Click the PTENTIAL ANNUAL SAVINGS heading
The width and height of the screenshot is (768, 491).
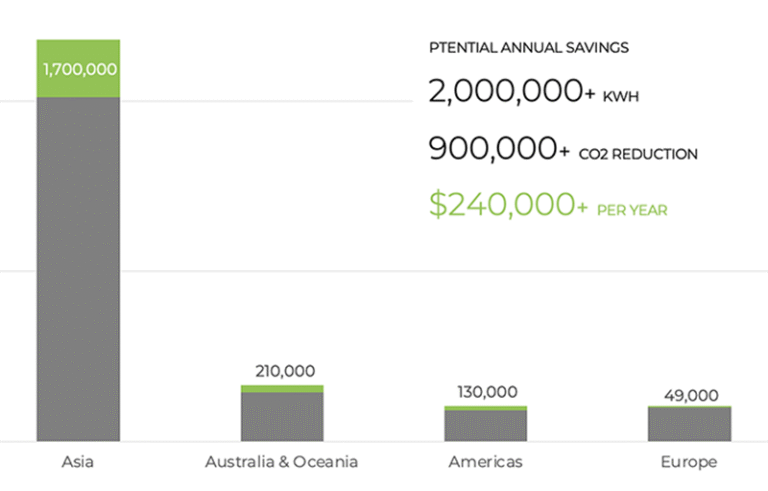pyautogui.click(x=528, y=47)
